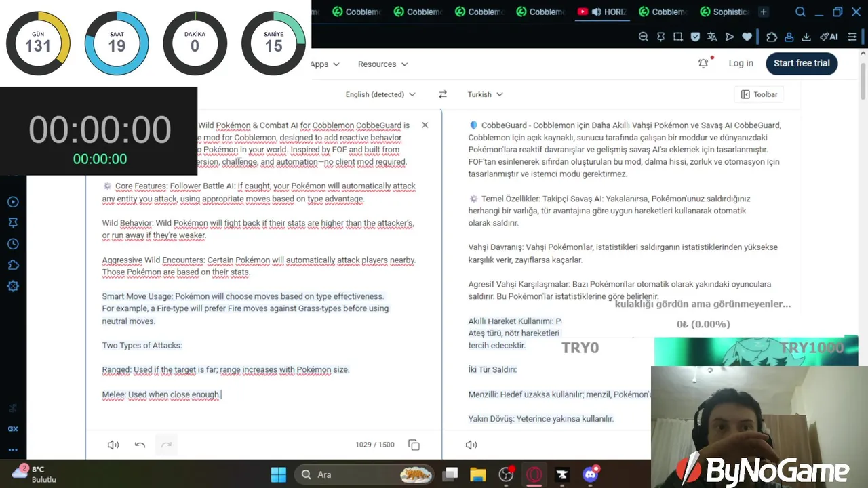This screenshot has height=488, width=868.
Task: Open the Windows Start button
Action: click(x=278, y=474)
